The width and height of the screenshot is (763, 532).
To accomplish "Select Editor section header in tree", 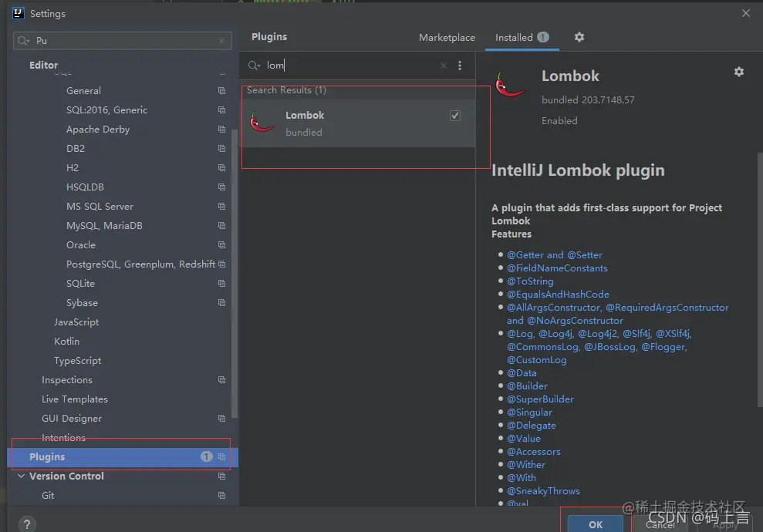I will pyautogui.click(x=43, y=66).
